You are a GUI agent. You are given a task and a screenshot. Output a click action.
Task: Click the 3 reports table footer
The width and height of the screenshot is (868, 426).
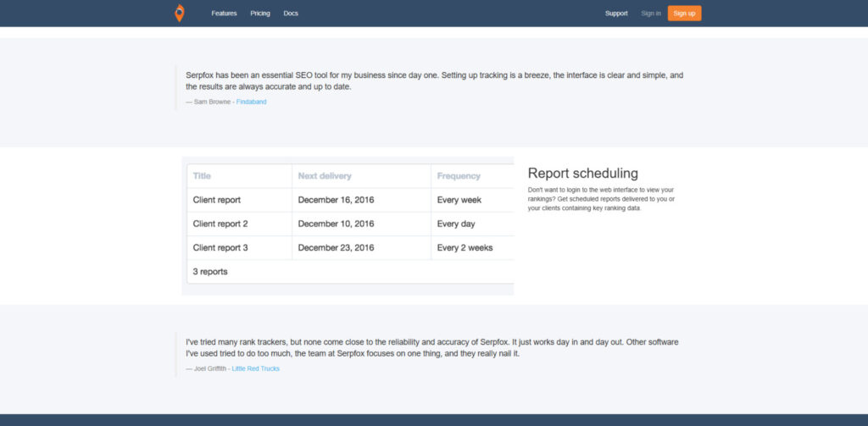(x=210, y=272)
